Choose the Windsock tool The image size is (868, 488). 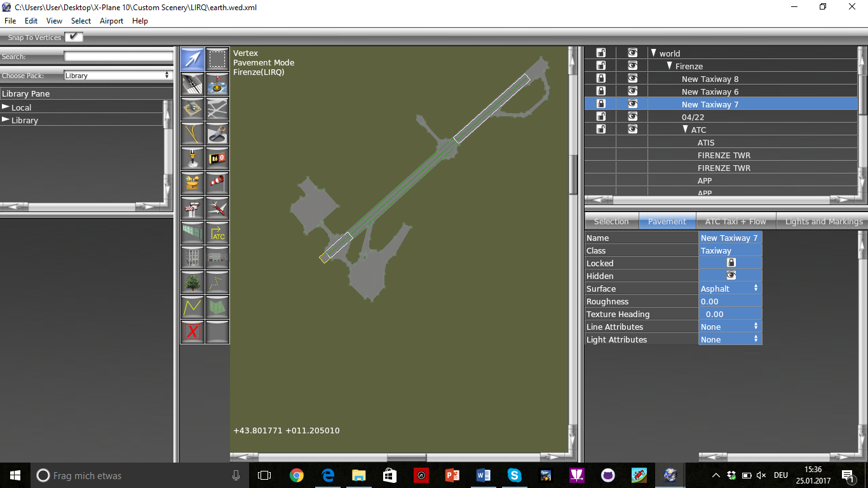click(217, 183)
